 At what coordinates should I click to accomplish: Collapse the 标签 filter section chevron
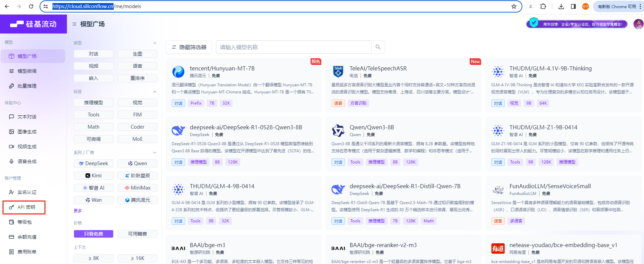[155, 92]
